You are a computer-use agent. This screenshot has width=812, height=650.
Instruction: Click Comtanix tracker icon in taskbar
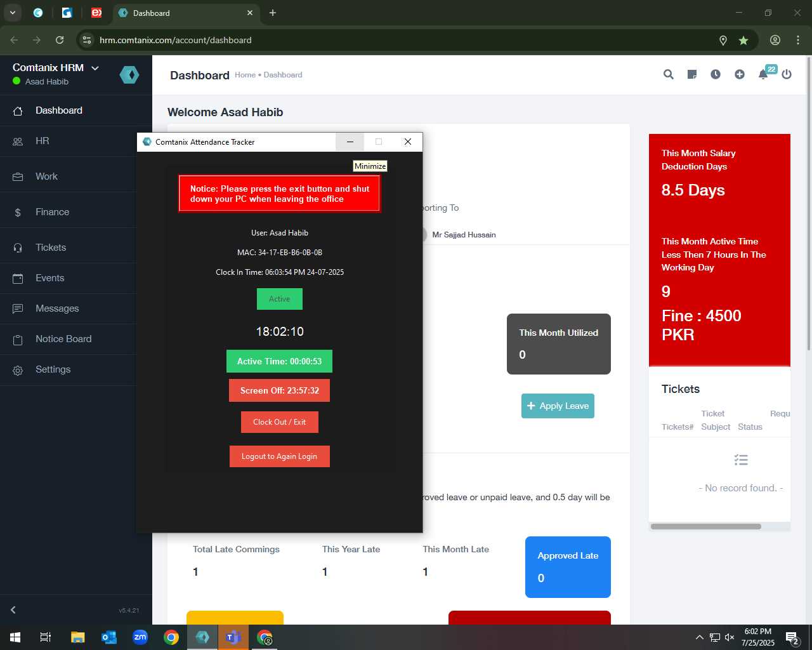click(x=202, y=637)
